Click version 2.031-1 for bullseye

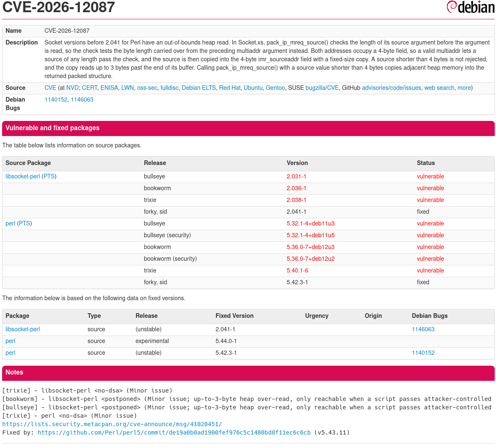[296, 176]
